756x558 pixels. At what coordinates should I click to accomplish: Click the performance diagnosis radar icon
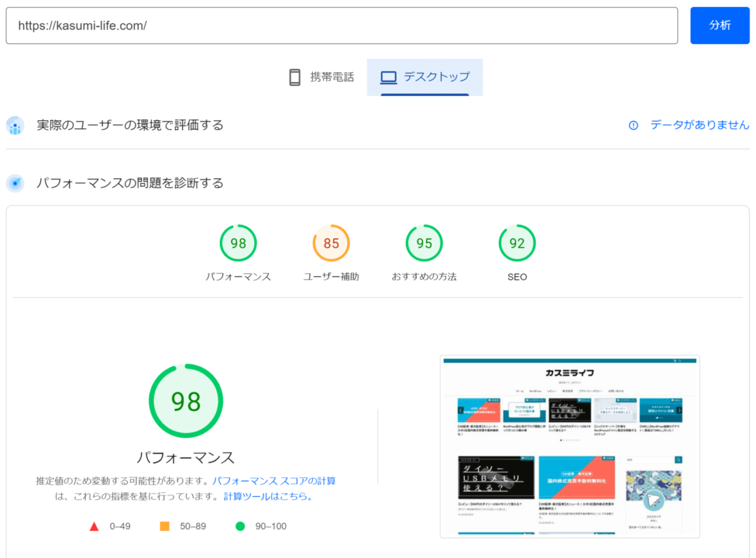[15, 183]
